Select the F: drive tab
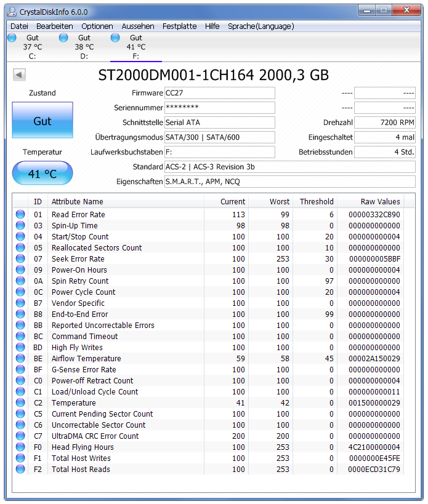Viewport: 428px width, 504px height. [135, 47]
